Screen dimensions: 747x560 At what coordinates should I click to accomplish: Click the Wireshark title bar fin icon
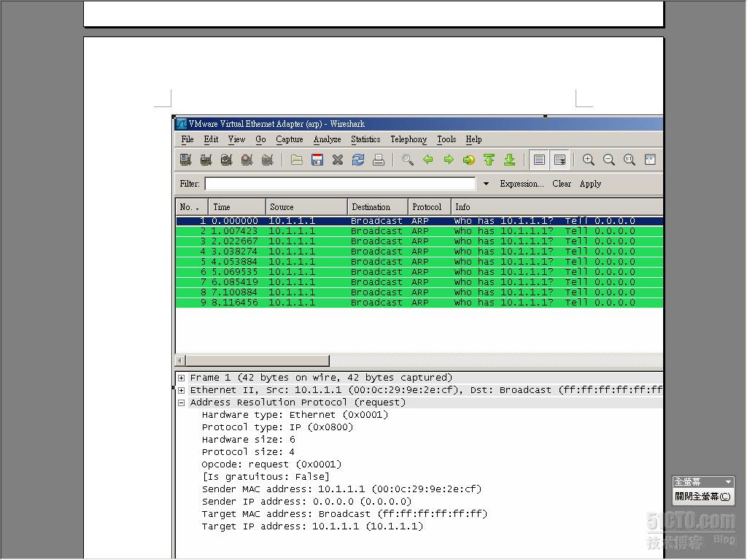click(x=181, y=124)
